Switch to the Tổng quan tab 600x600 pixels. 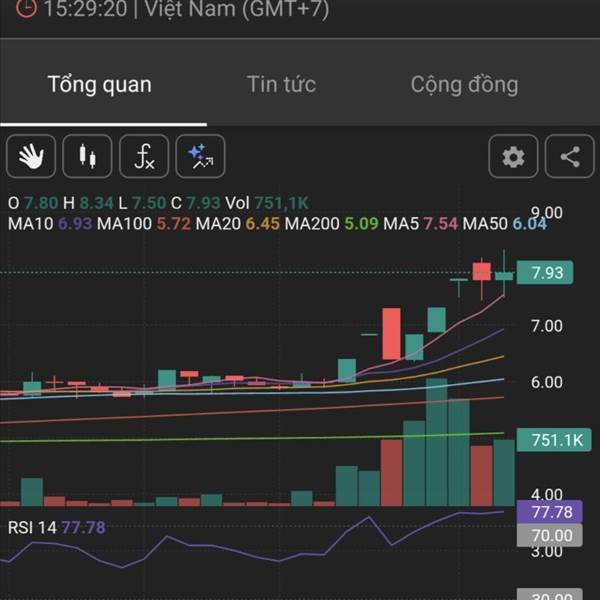point(99,84)
